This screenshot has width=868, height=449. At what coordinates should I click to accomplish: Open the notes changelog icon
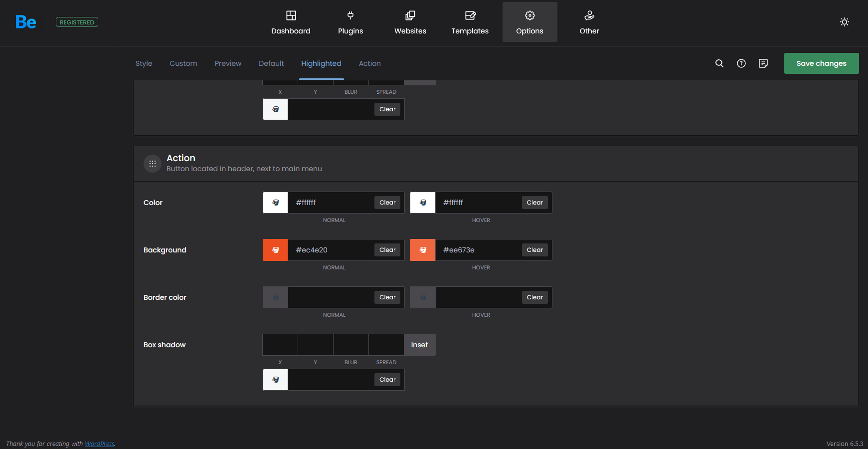pyautogui.click(x=763, y=63)
